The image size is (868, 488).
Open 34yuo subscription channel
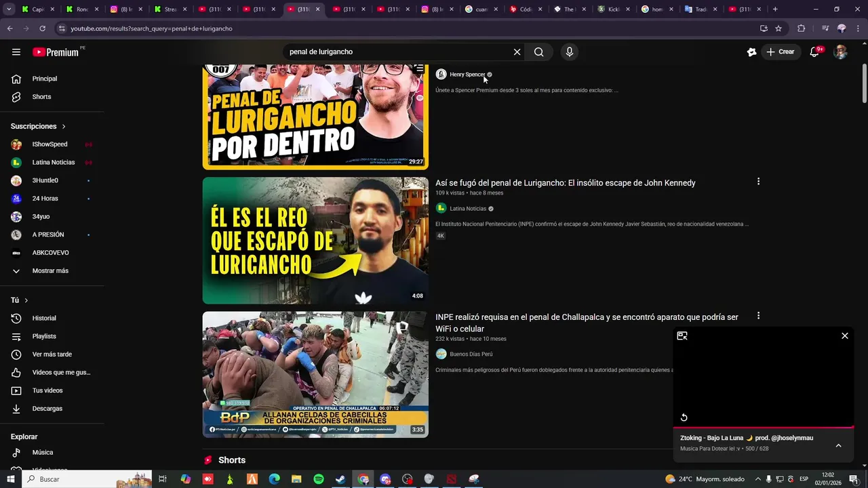(x=53, y=216)
